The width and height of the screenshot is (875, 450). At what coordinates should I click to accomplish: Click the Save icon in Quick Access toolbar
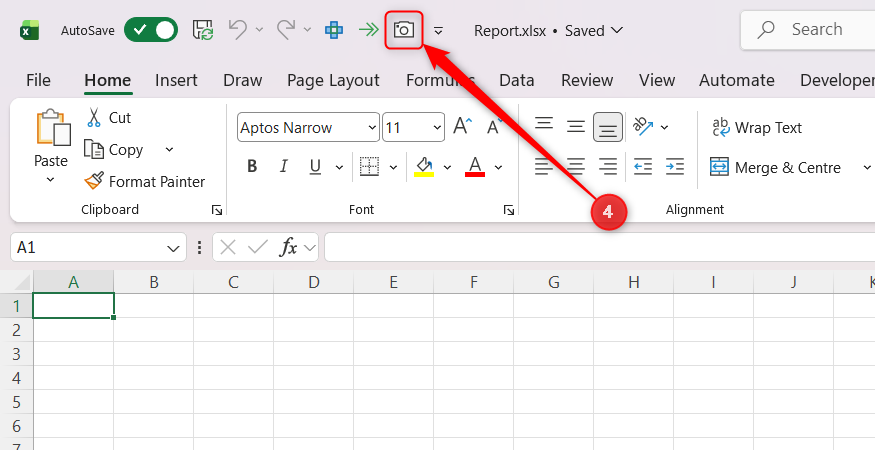point(203,30)
